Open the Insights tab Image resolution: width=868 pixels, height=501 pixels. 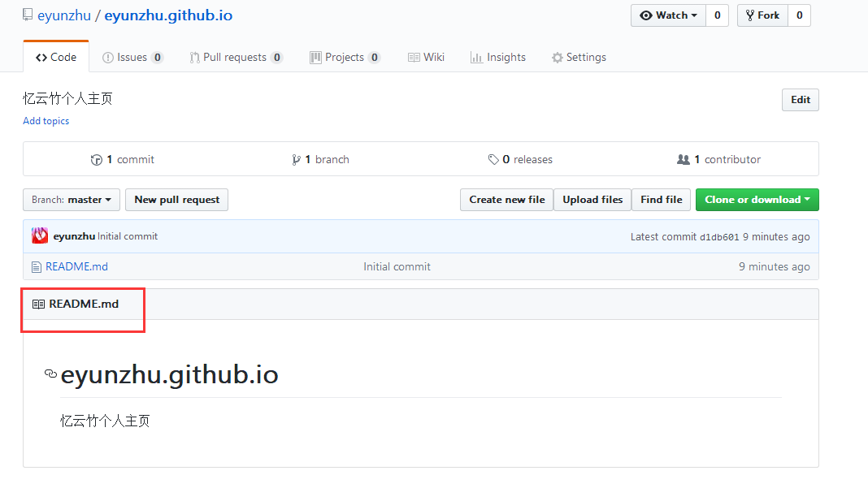(x=498, y=58)
